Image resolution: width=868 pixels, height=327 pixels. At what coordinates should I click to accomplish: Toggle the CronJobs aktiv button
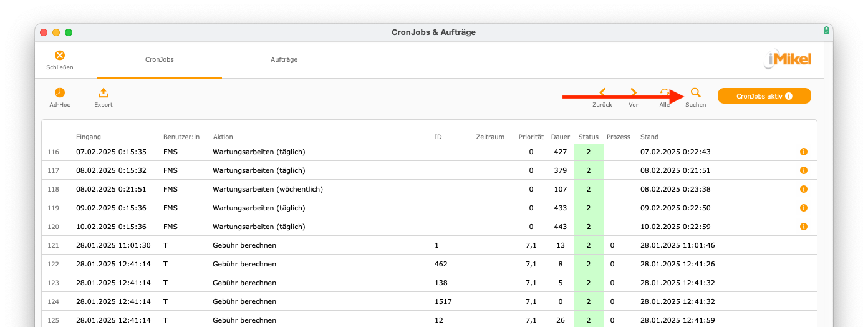pos(764,95)
